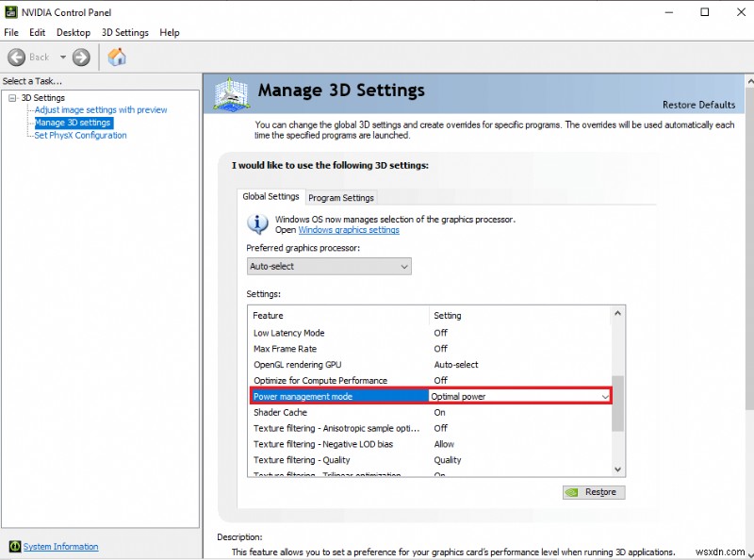Image resolution: width=754 pixels, height=560 pixels.
Task: Click the Forward arrow toolbar icon
Action: [81, 58]
